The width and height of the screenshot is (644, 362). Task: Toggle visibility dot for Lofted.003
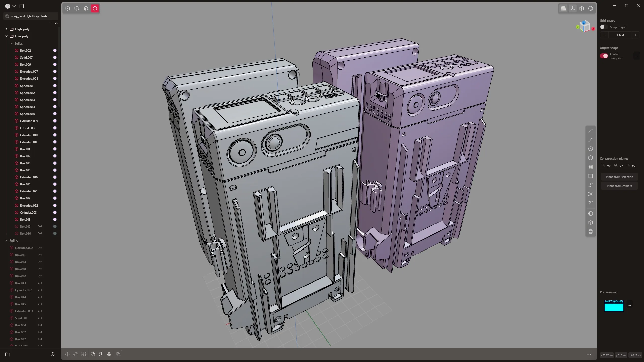pos(55,128)
